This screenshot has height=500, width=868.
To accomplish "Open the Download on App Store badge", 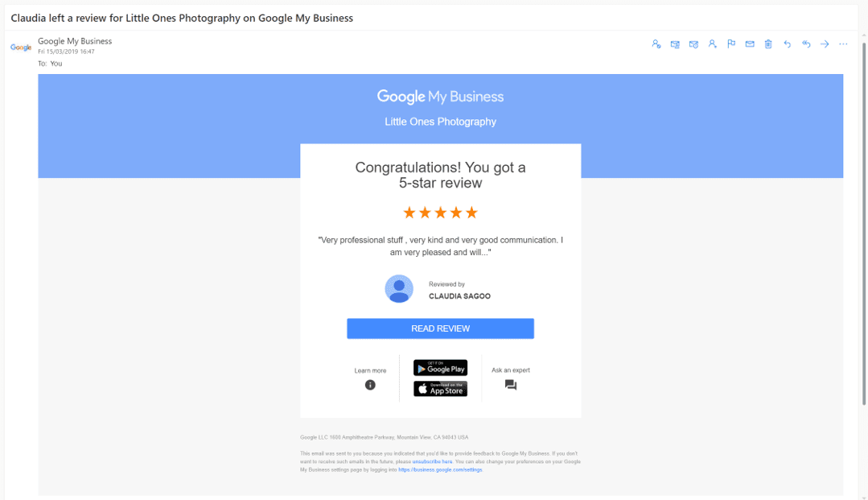I will coord(440,389).
